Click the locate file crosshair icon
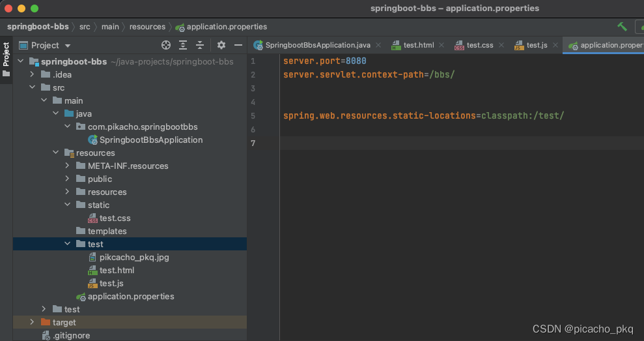The width and height of the screenshot is (644, 341). pos(166,45)
